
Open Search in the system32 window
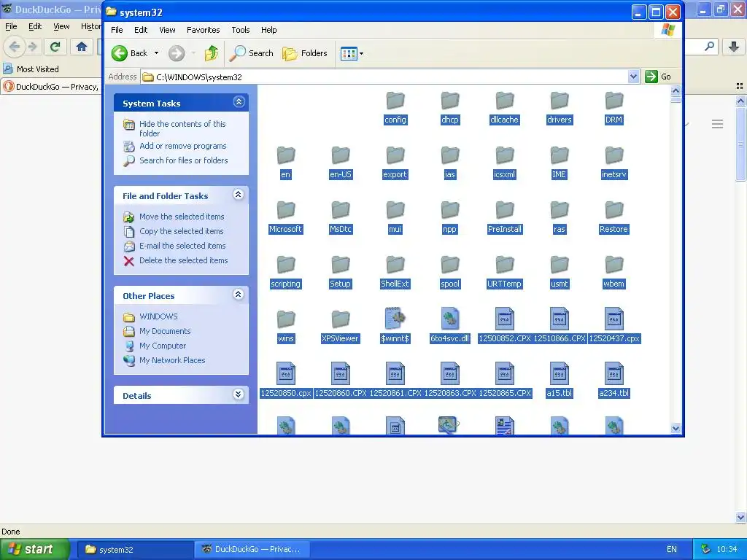(x=252, y=53)
